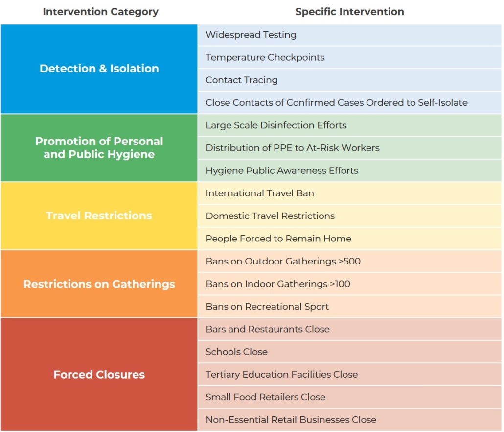Select Hygiene Public Awareness Efforts row
This screenshot has width=504, height=432.
[x=349, y=170]
